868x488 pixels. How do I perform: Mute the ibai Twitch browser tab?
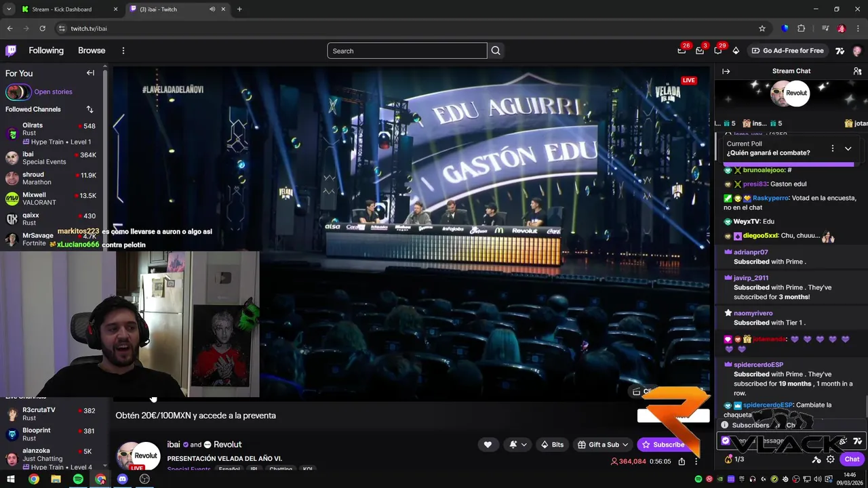coord(212,9)
